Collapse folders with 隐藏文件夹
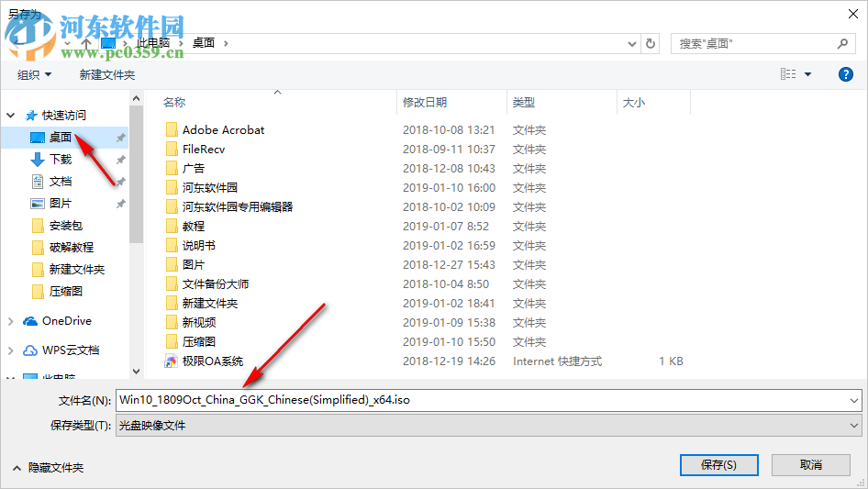 (x=48, y=468)
